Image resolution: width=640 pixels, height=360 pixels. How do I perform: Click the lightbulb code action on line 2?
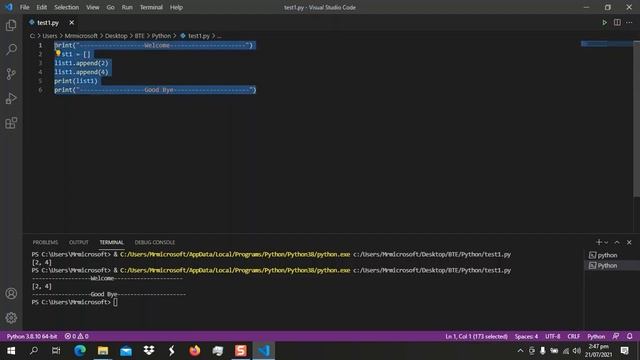(x=58, y=53)
